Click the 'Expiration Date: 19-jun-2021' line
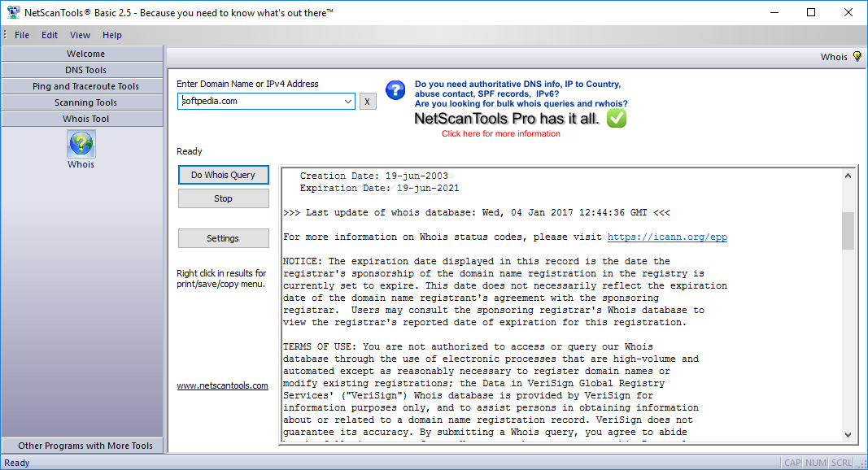This screenshot has width=868, height=470. pyautogui.click(x=379, y=188)
